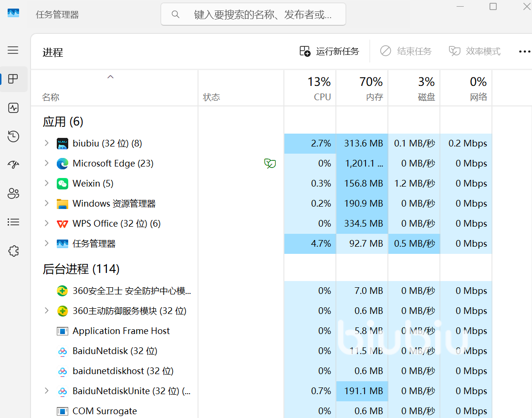The height and width of the screenshot is (418, 532).
Task: Sort by 内存 column header
Action: click(x=362, y=88)
